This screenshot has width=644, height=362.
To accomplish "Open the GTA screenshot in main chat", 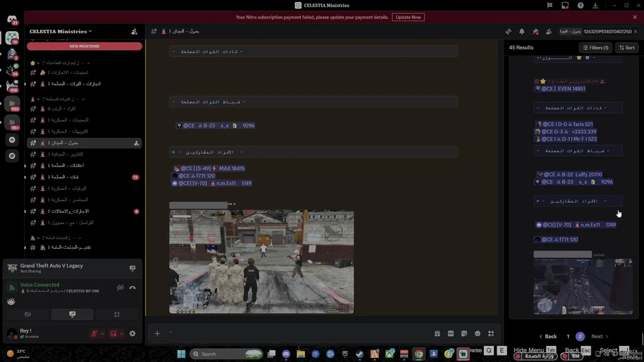I will [262, 262].
